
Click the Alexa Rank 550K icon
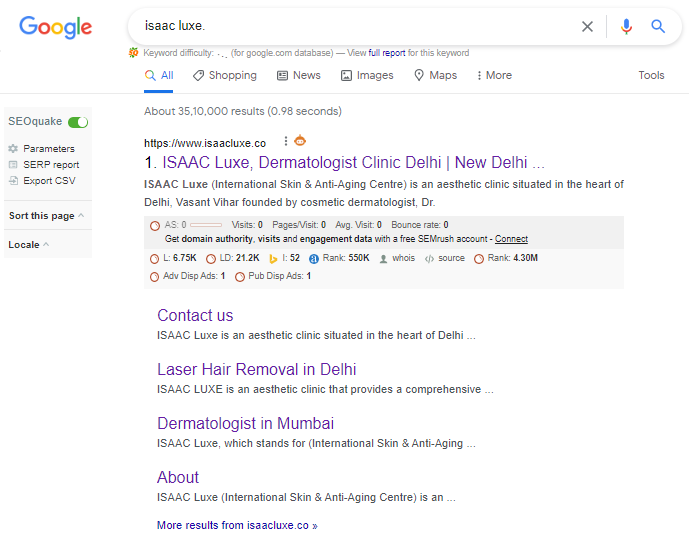tap(314, 259)
